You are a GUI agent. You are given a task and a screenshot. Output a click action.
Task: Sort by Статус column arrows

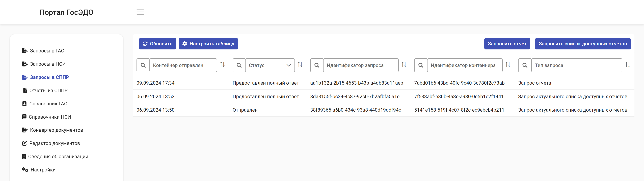tap(300, 65)
